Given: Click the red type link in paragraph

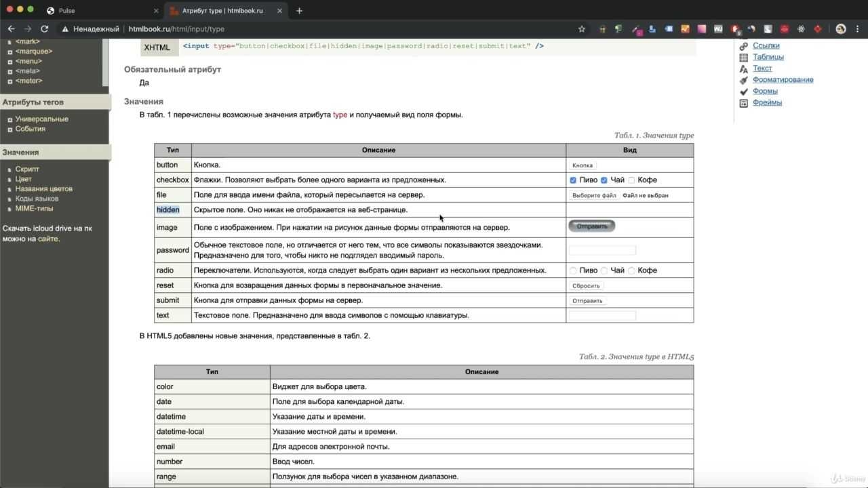Looking at the screenshot, I should click(340, 115).
